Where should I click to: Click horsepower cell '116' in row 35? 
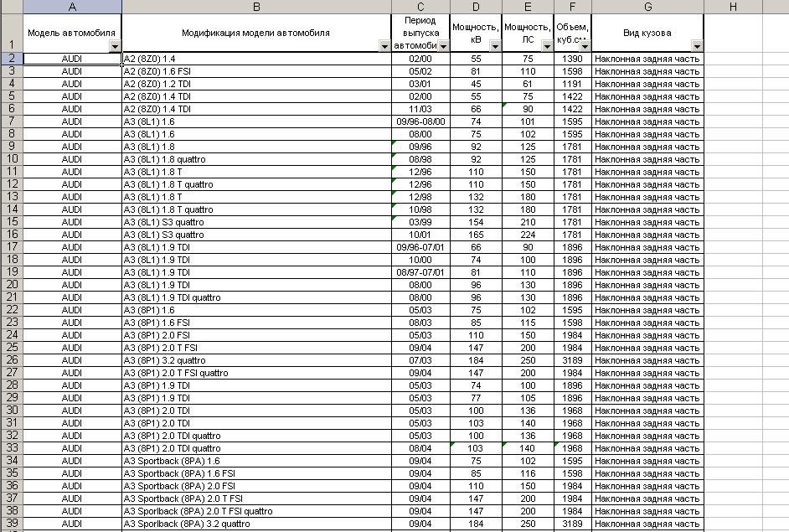(x=528, y=473)
